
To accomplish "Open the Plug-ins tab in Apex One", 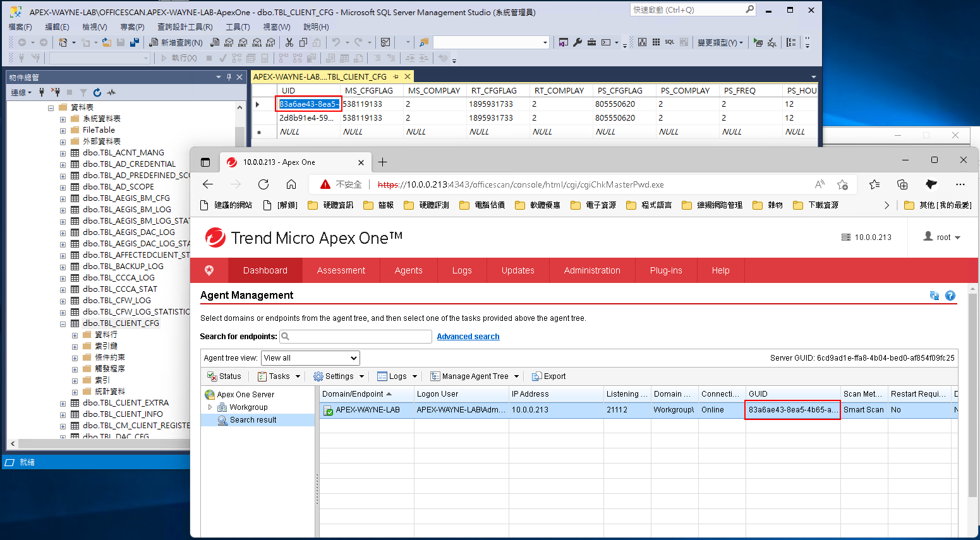I will point(666,270).
